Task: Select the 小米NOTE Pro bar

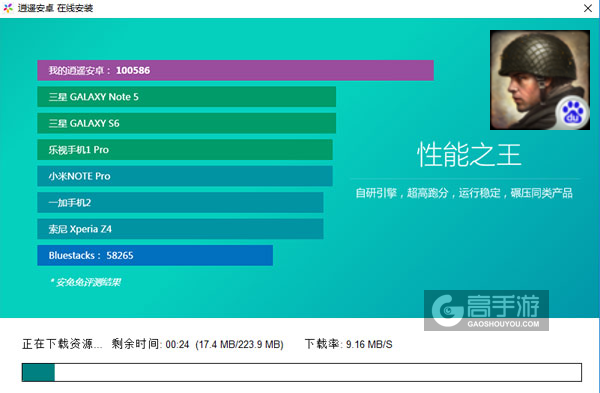Action: click(185, 176)
